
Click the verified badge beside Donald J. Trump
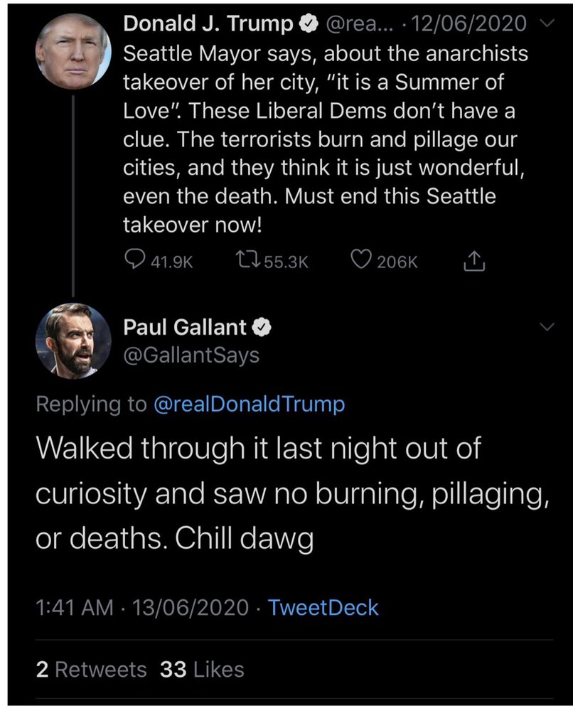pos(309,24)
